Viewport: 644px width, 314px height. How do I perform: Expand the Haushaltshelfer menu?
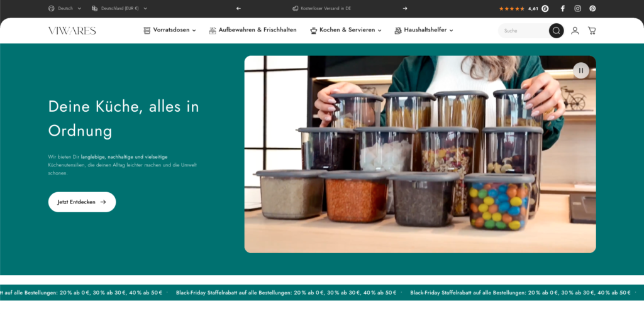424,30
